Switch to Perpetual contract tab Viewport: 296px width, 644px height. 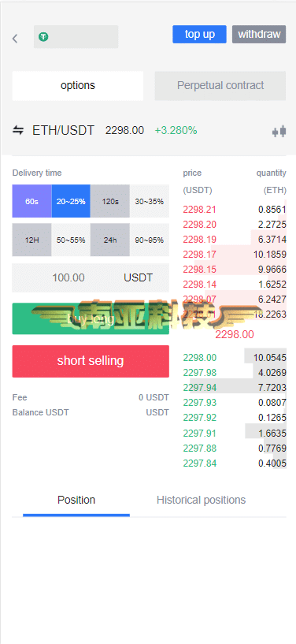[220, 85]
